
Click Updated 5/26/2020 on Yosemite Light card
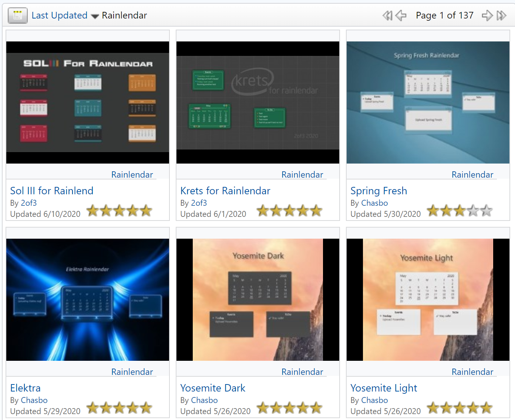(386, 411)
